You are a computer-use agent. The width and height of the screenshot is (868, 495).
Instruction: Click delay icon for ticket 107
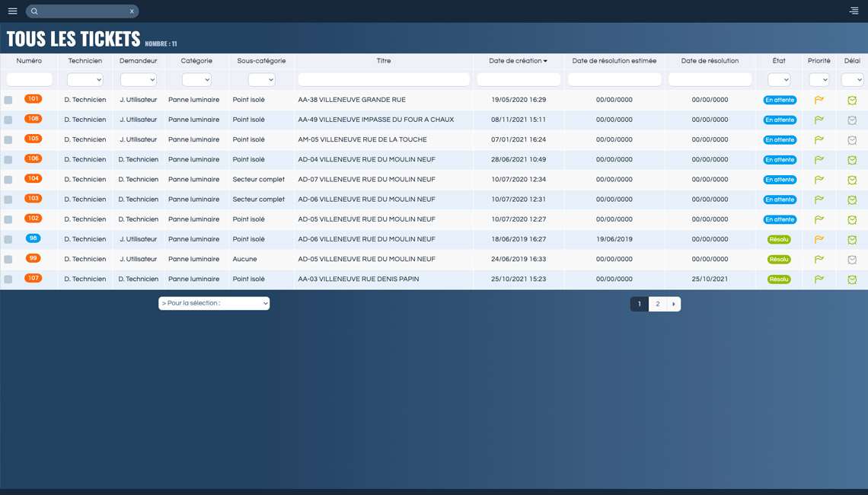click(852, 279)
